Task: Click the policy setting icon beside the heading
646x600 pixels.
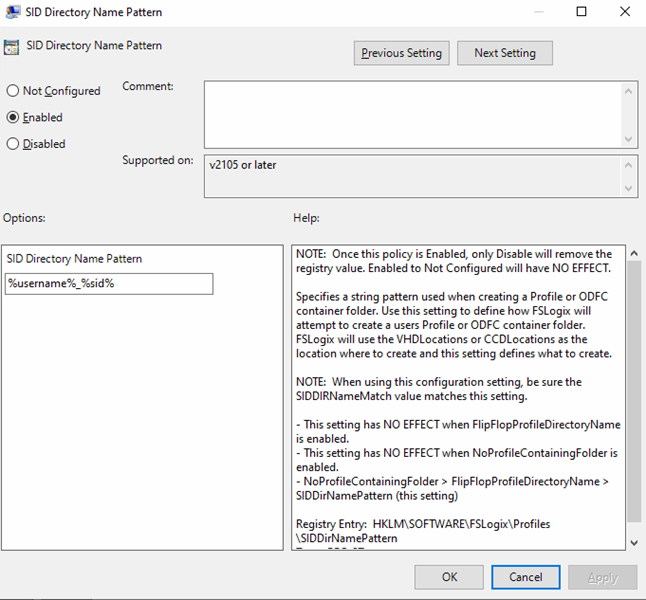Action: (11, 47)
